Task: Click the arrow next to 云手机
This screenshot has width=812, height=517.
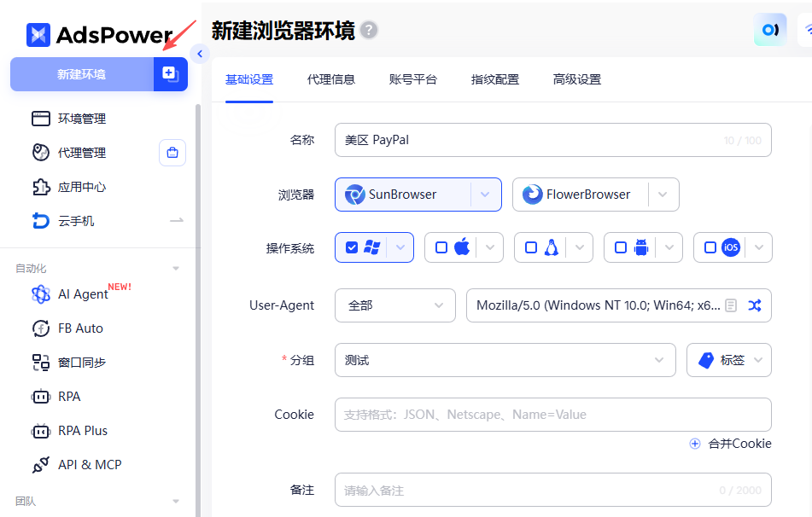Action: pyautogui.click(x=177, y=221)
